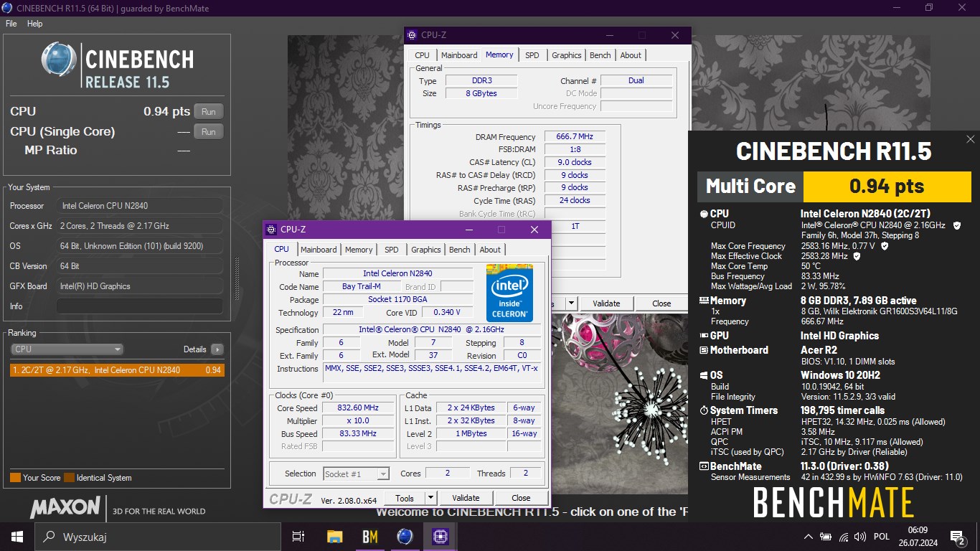Click the OS Windows icon in BenchMate panel
This screenshot has height=551, width=980.
704,375
